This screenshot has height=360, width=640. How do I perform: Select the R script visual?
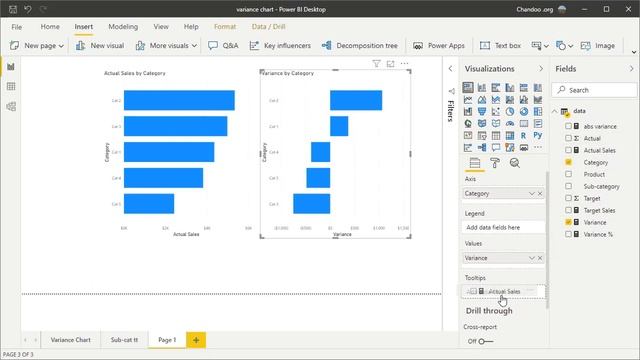coord(524,136)
